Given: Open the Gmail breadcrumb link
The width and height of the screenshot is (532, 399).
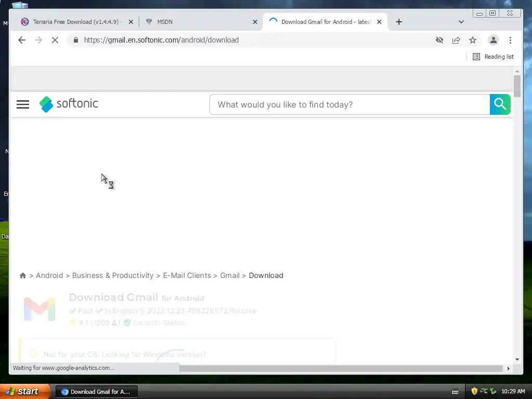Looking at the screenshot, I should (230, 275).
